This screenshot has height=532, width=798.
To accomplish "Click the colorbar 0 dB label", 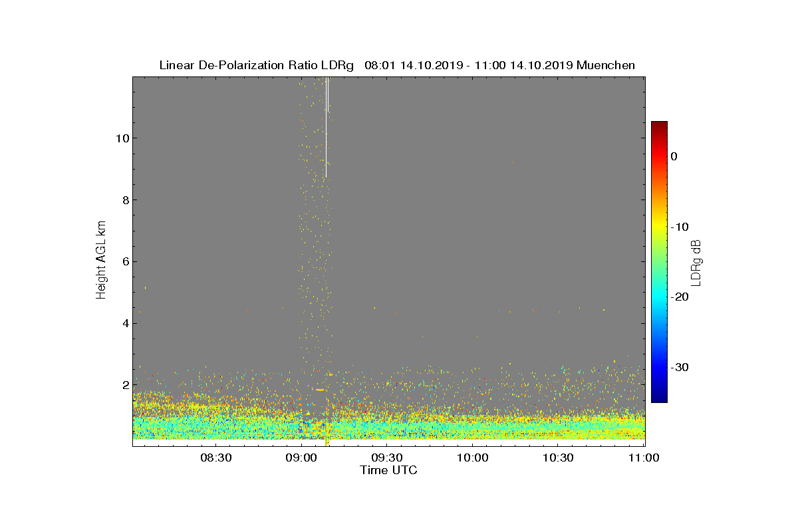I will (x=674, y=156).
